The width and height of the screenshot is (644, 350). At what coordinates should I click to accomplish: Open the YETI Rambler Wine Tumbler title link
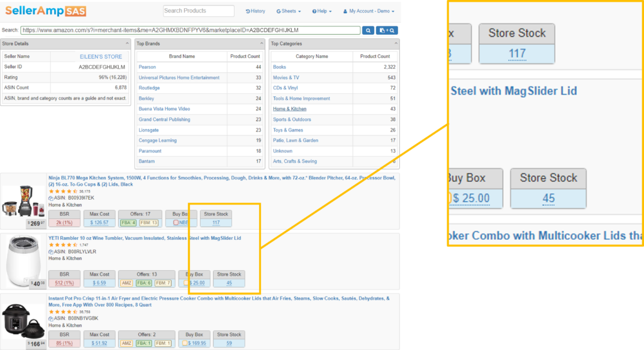(145, 238)
